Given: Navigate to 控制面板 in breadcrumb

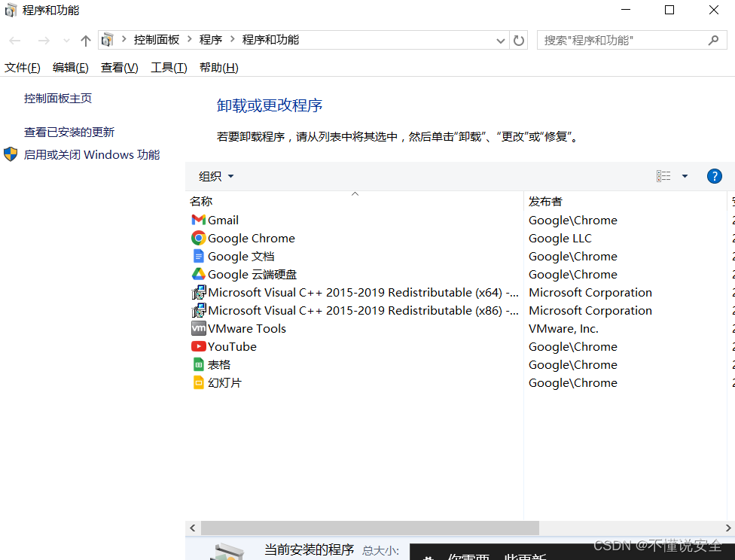Looking at the screenshot, I should (157, 40).
